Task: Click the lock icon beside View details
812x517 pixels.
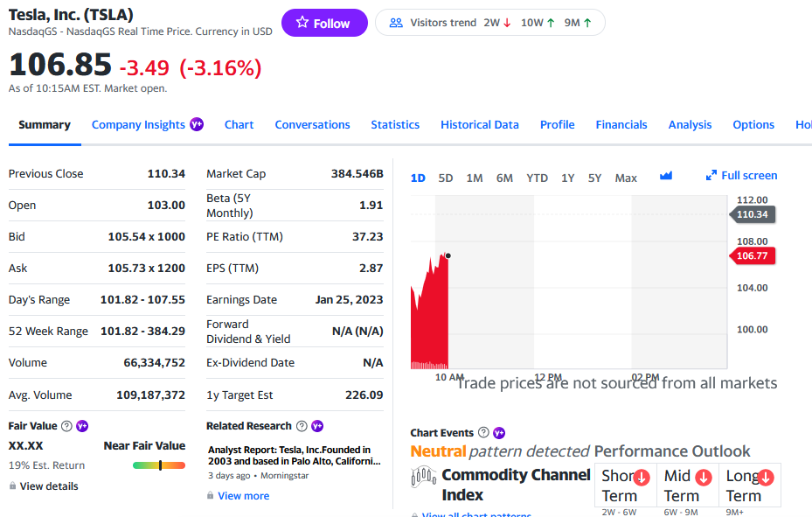Action: pyautogui.click(x=12, y=486)
